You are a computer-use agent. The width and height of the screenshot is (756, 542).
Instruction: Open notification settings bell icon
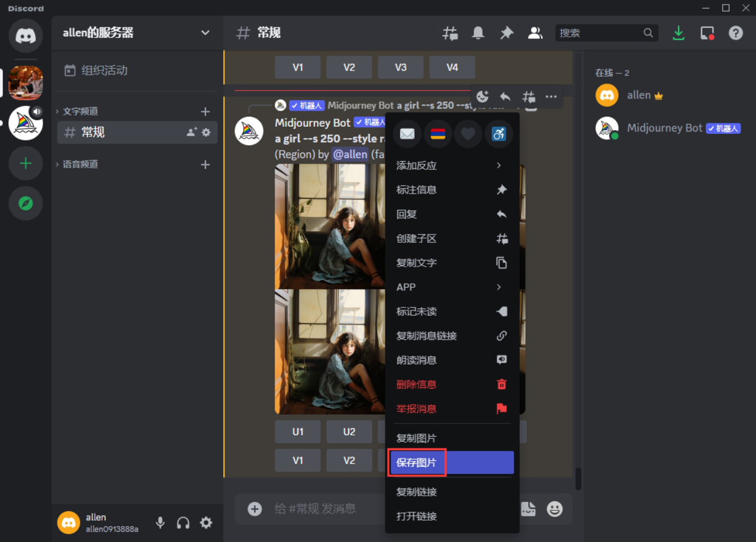pos(478,33)
